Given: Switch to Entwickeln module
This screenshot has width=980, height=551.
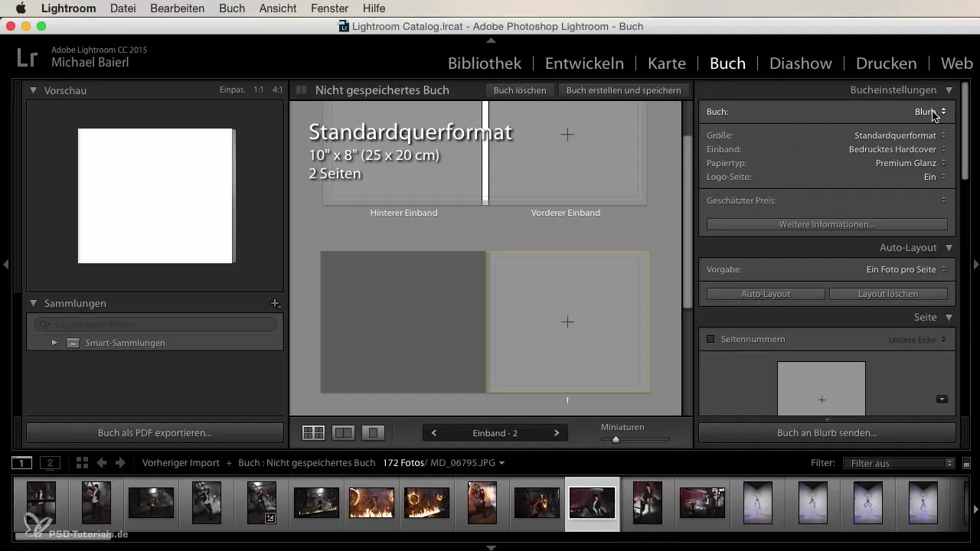Looking at the screenshot, I should [x=584, y=63].
